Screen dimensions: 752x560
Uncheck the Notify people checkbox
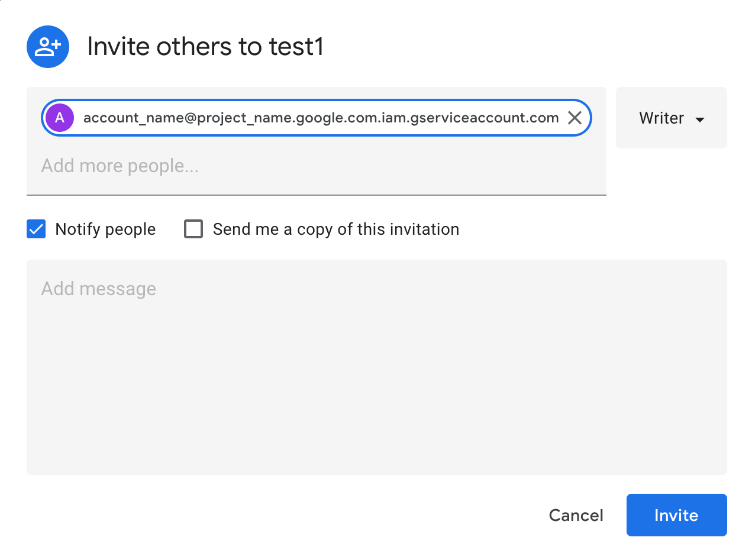coord(36,229)
